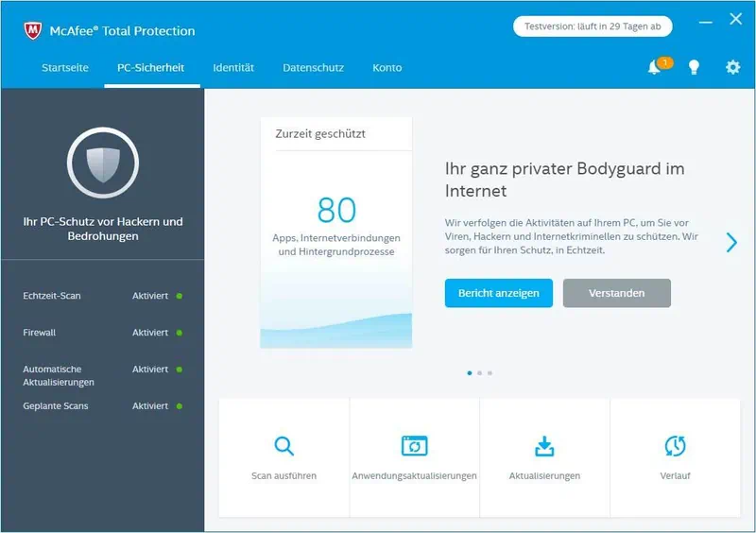The width and height of the screenshot is (756, 533).
Task: Open Echtzeit-Scan settings in the sidebar
Action: click(x=52, y=296)
